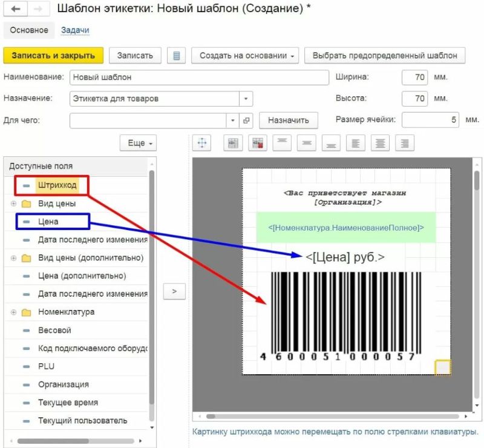Click the '>' add field to template button
484x448 pixels.
174,291
